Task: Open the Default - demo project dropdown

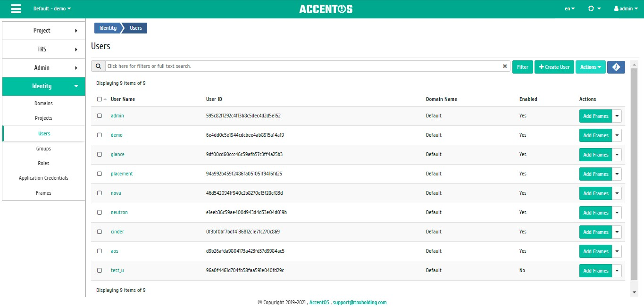Action: coord(52,9)
